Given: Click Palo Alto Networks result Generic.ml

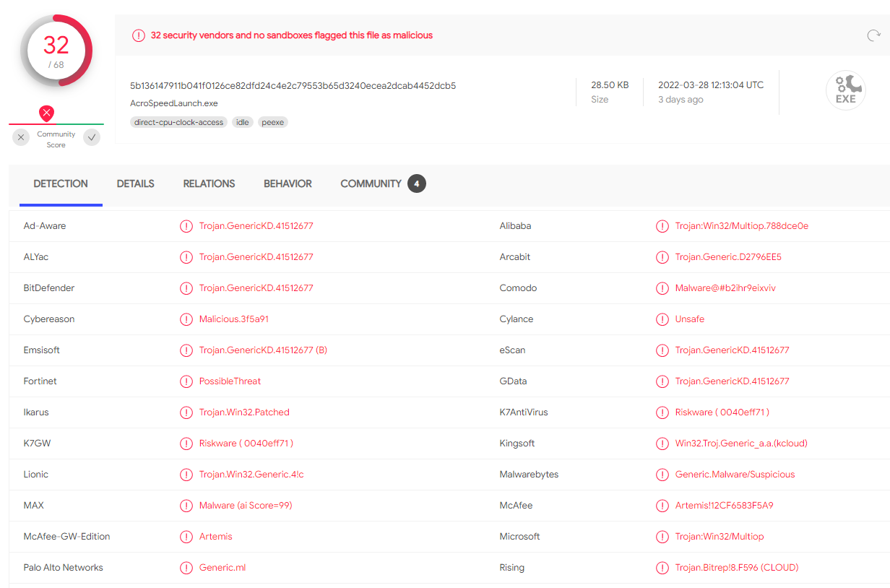Looking at the screenshot, I should (x=222, y=568).
